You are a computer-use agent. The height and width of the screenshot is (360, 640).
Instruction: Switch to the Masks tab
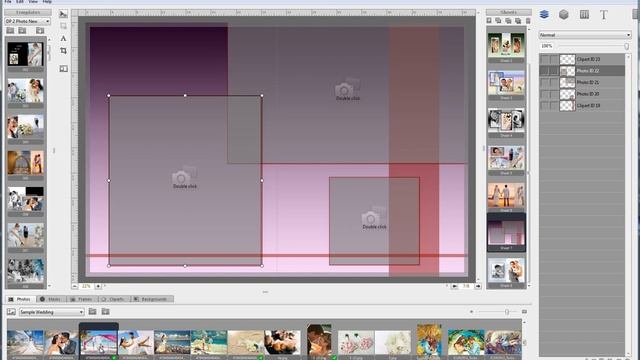[x=51, y=299]
